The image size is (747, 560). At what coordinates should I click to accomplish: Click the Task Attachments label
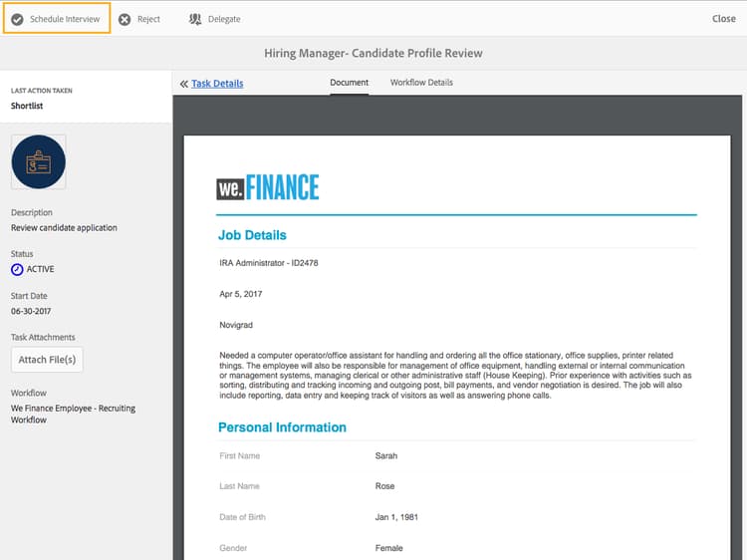43,338
